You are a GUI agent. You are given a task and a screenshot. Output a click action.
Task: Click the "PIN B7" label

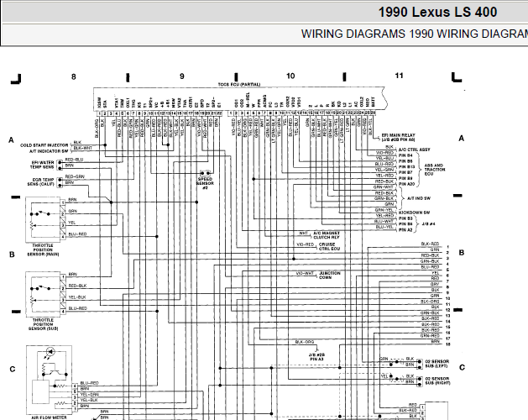tap(405, 172)
